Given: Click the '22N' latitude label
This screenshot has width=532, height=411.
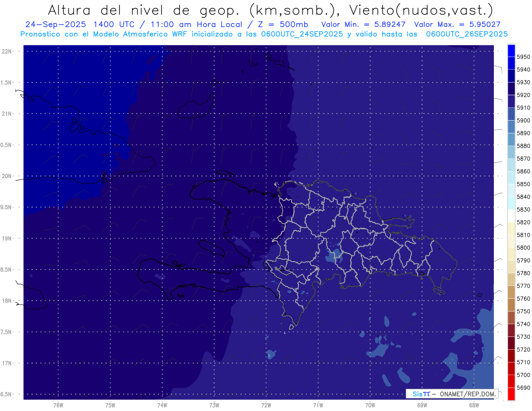Looking at the screenshot, I should [x=6, y=51].
